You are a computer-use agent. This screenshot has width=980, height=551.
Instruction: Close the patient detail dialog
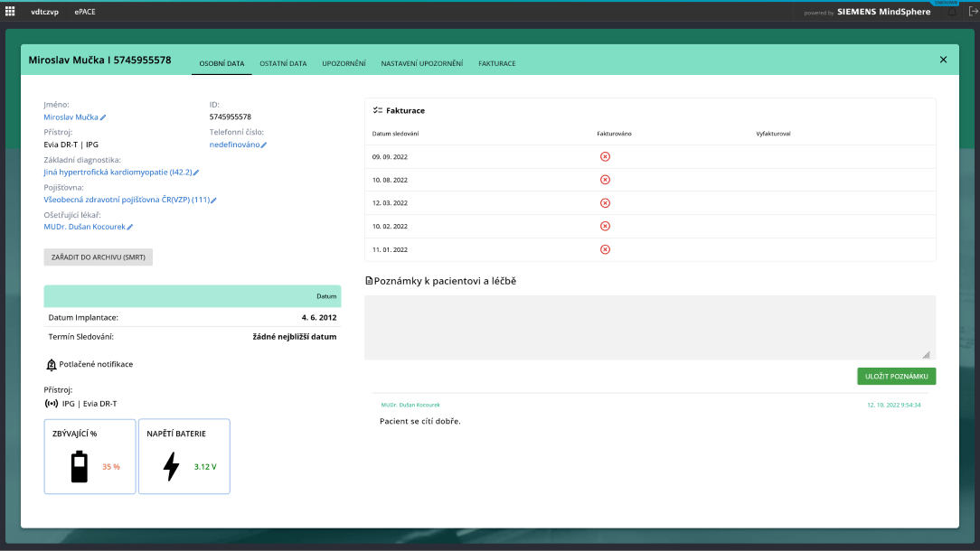[943, 60]
